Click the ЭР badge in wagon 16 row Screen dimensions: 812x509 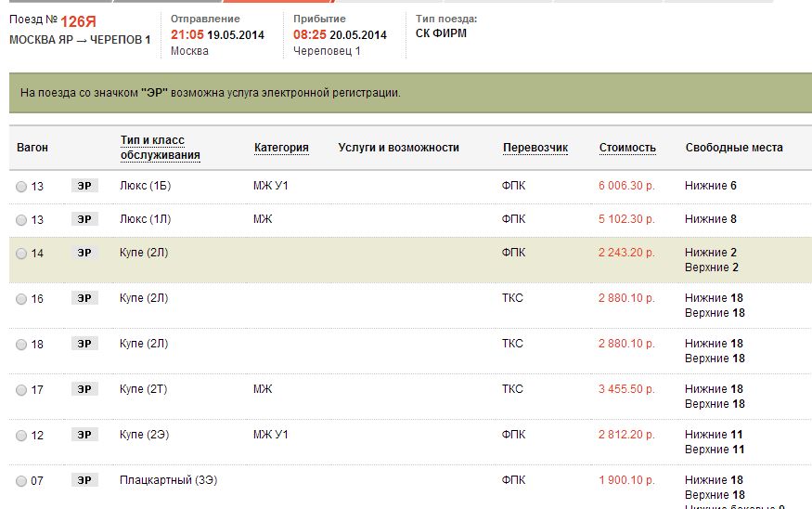[84, 298]
